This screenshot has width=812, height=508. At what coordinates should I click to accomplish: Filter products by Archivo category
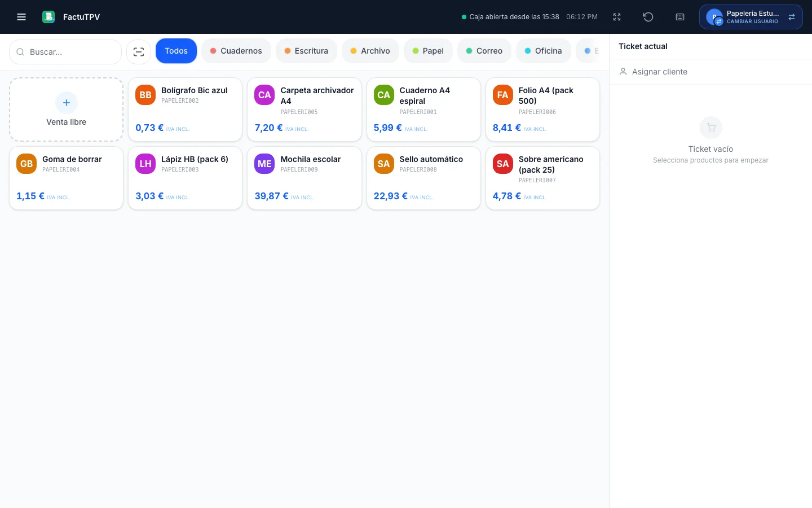pyautogui.click(x=370, y=51)
